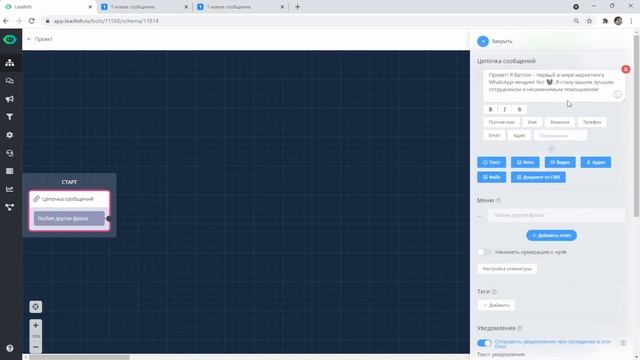Click the variable search input field
This screenshot has width=640, height=360.
point(560,135)
